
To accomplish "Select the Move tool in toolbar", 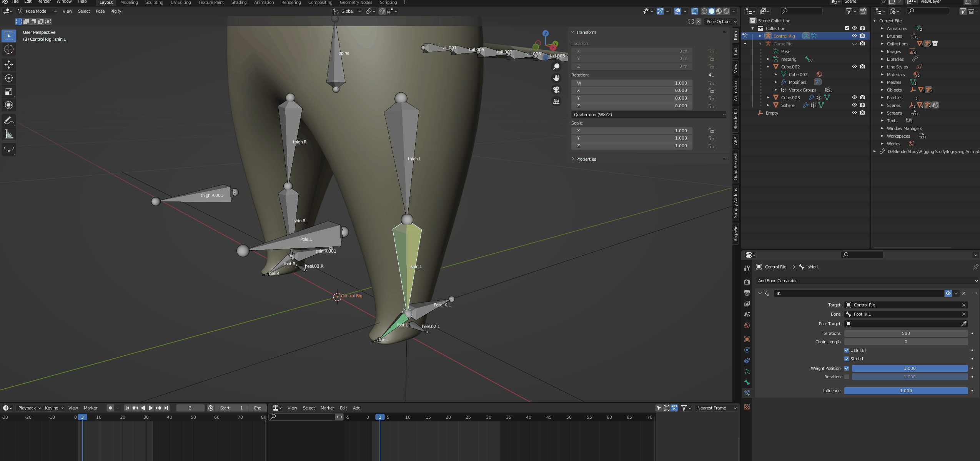I will tap(8, 64).
